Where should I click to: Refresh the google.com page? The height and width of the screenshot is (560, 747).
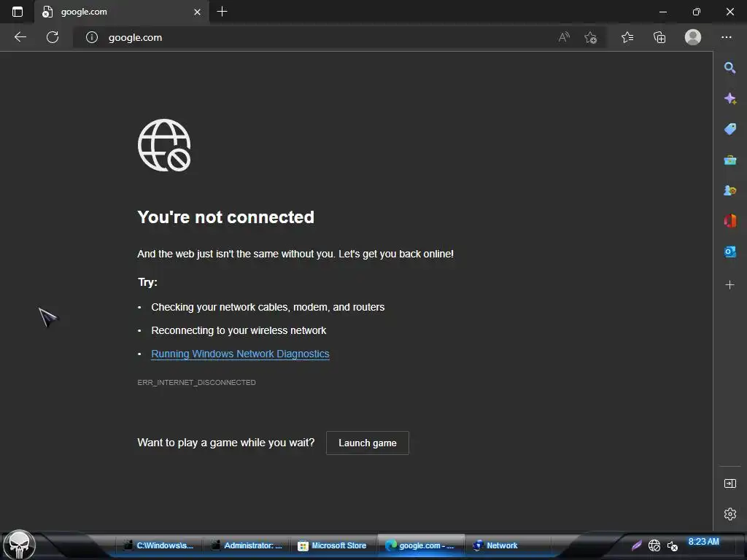click(x=53, y=37)
